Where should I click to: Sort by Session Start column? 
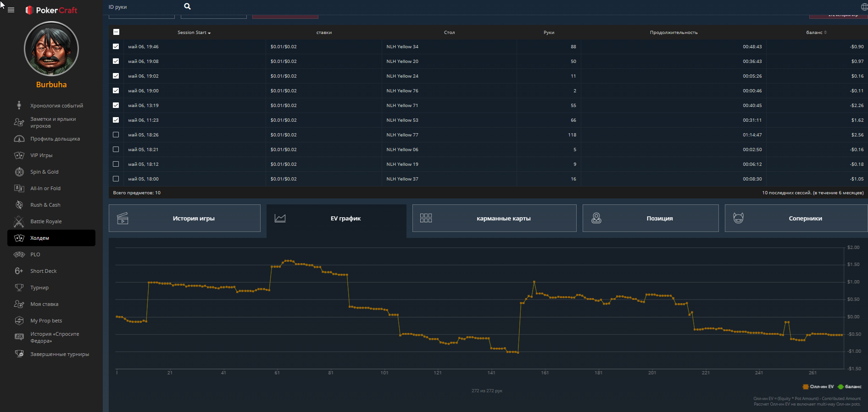point(194,33)
